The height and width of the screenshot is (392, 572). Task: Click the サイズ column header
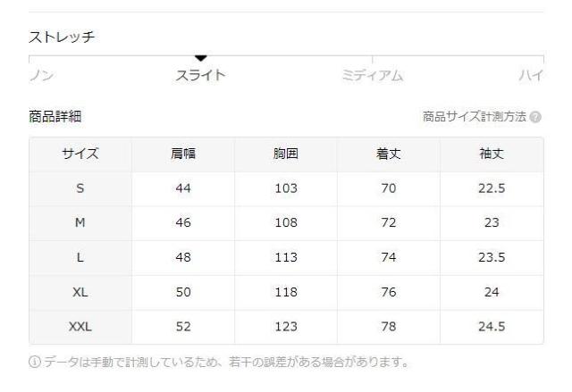(x=80, y=154)
